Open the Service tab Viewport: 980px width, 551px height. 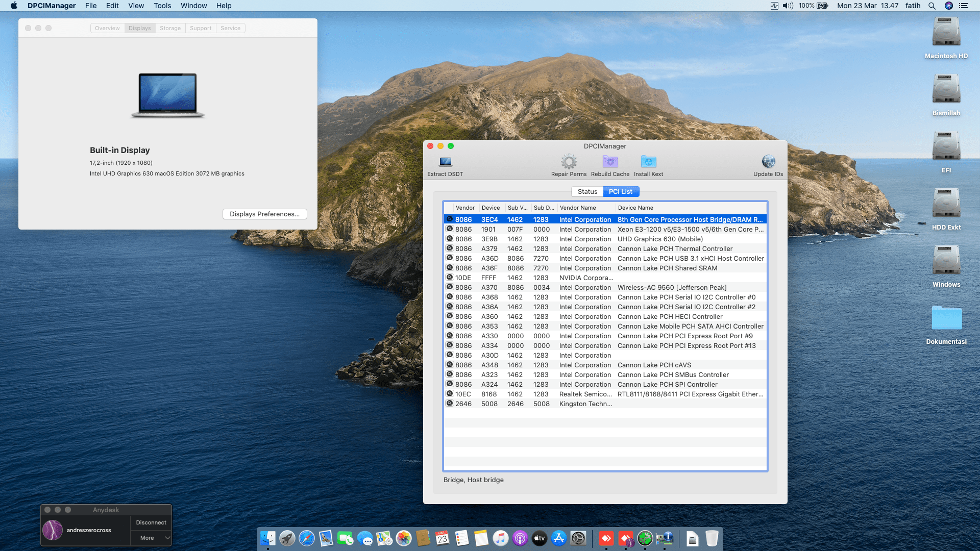230,28
